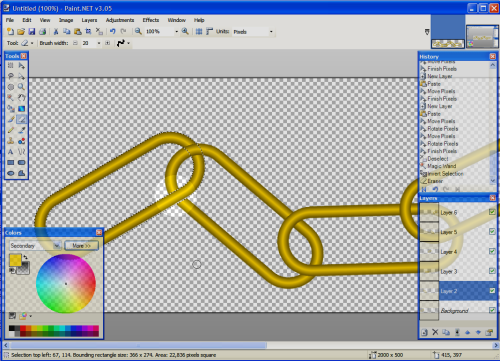Pick the Clone Stamp tool
This screenshot has width=500, height=361.
tap(11, 141)
